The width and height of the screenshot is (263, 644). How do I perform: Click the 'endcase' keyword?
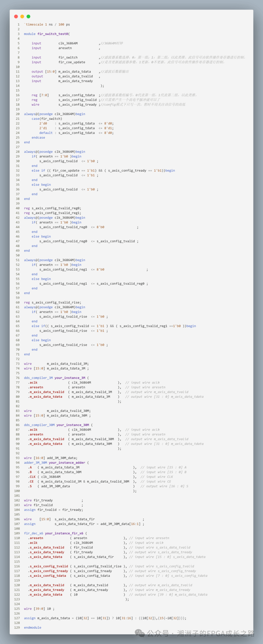tap(38, 138)
